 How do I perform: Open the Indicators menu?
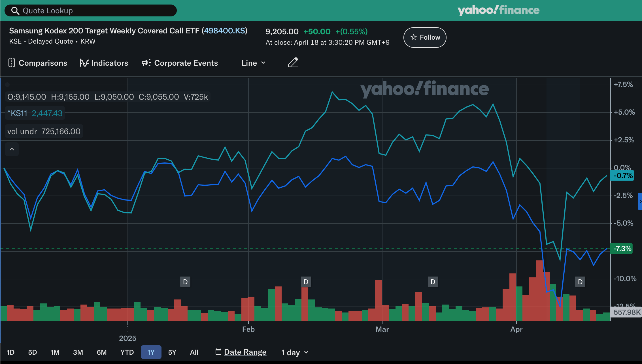104,63
